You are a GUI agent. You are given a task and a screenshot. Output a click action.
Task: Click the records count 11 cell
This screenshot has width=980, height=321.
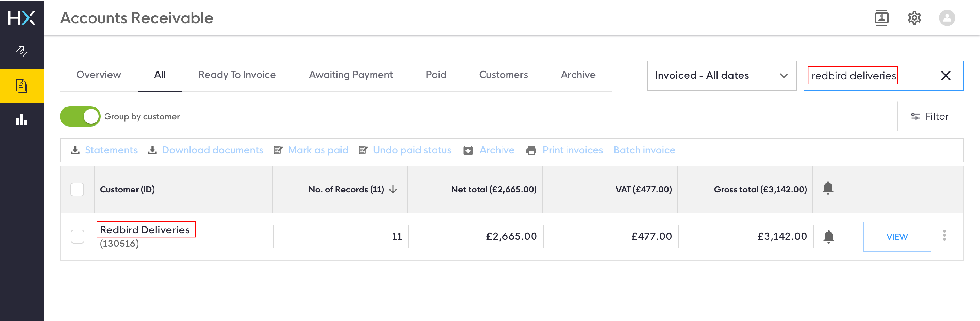click(x=397, y=236)
